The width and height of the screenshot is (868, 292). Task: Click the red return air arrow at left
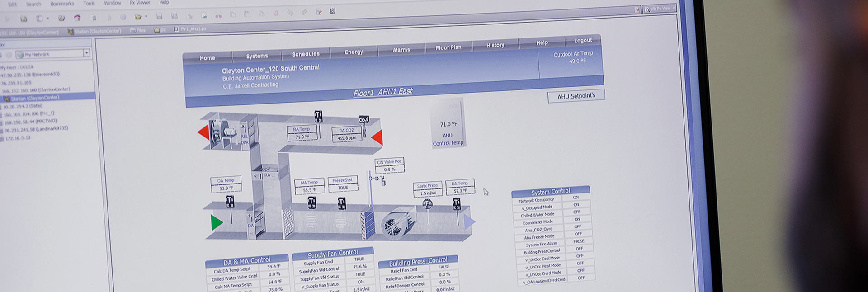click(203, 132)
